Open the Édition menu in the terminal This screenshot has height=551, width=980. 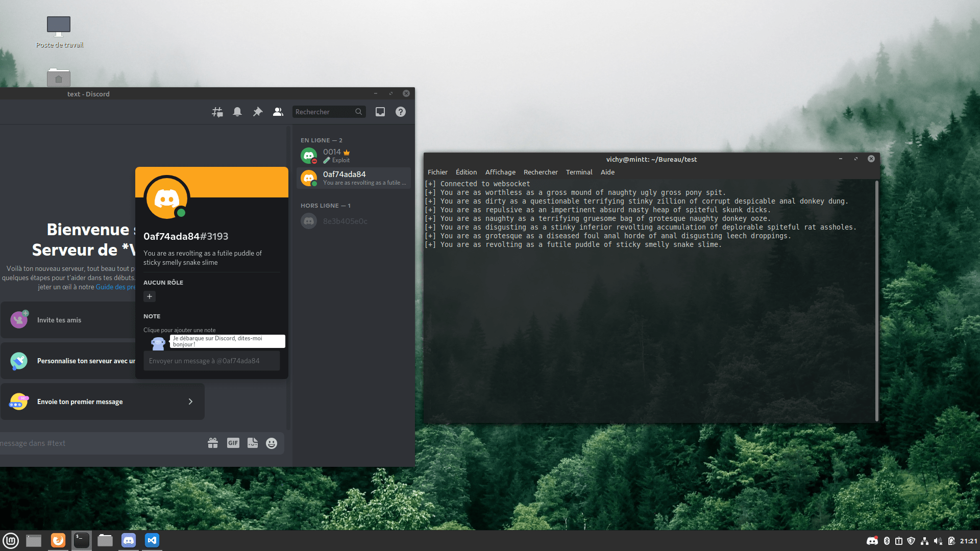coord(466,172)
